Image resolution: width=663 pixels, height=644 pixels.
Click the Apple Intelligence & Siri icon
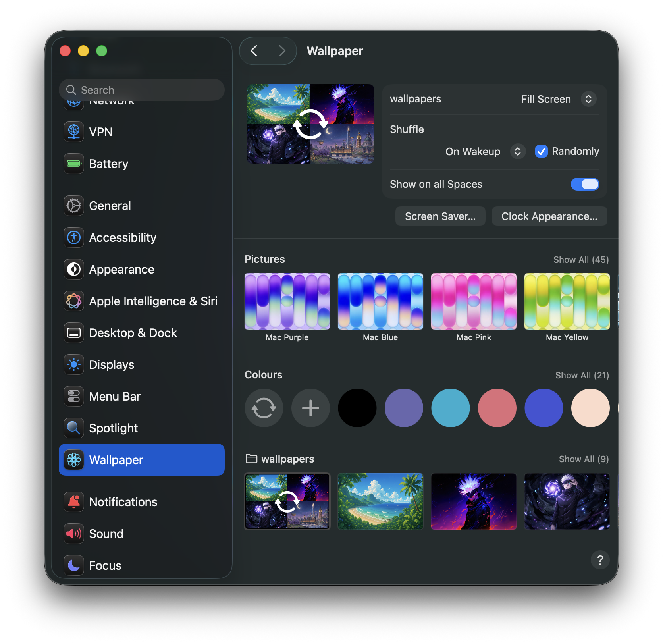(x=74, y=301)
